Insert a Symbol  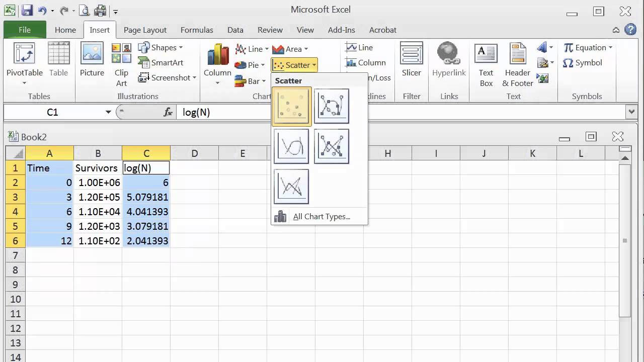[582, 63]
